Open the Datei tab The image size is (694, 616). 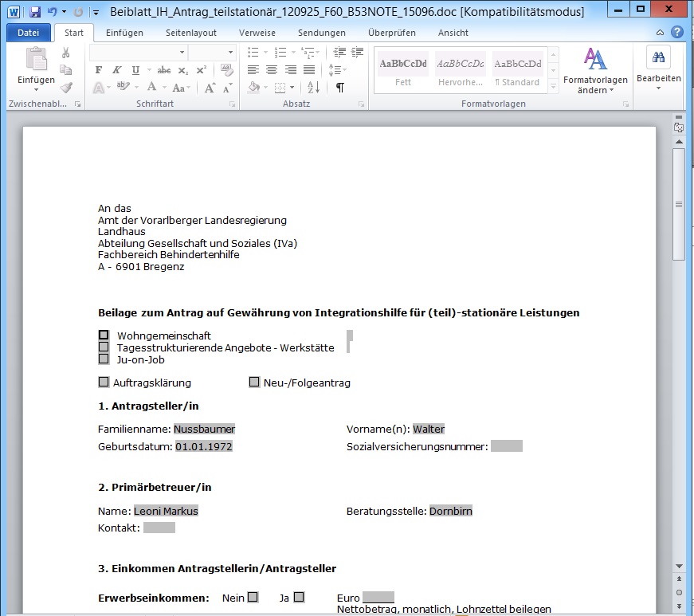(x=29, y=33)
